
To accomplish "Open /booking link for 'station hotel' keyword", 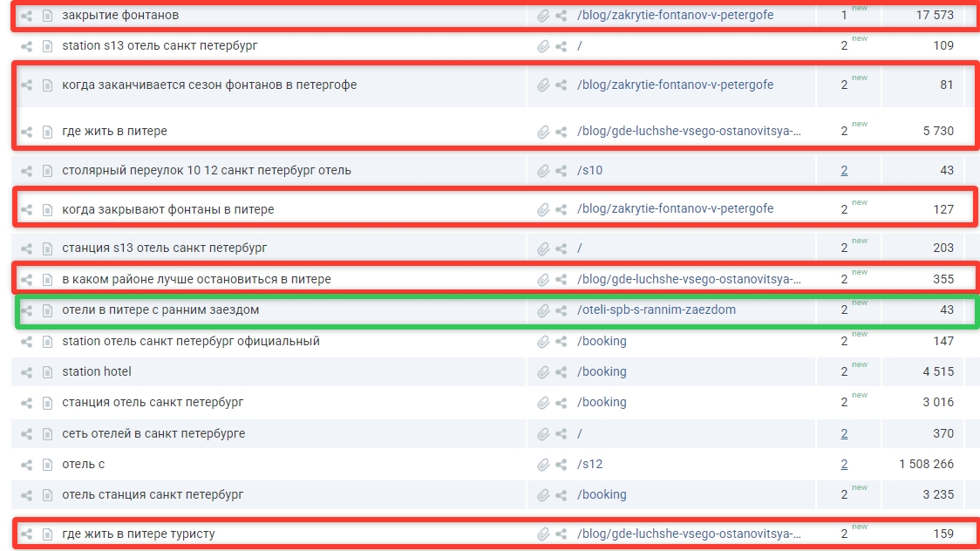I will pyautogui.click(x=602, y=371).
